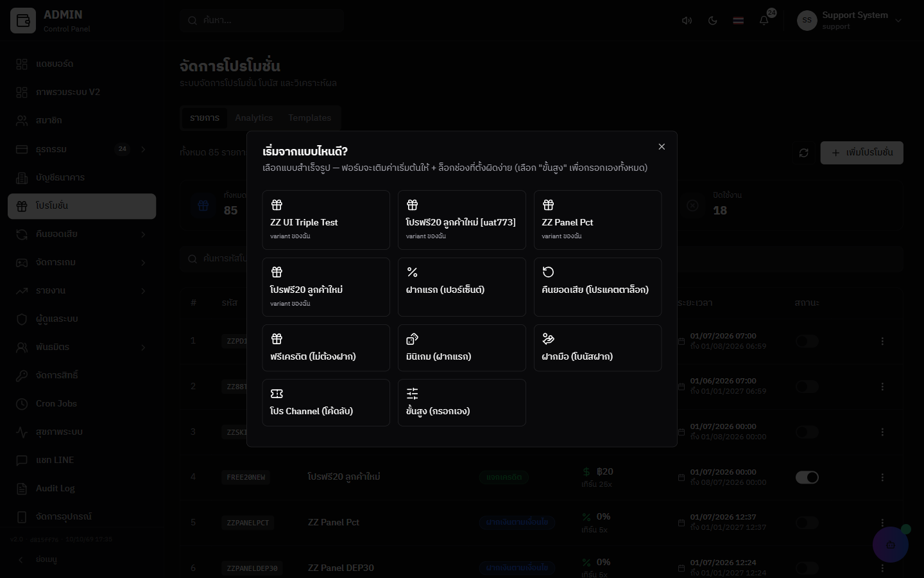Screen dimensions: 924x578
Task: Select the ZZ UI Triple Test template card
Action: [x=326, y=220]
